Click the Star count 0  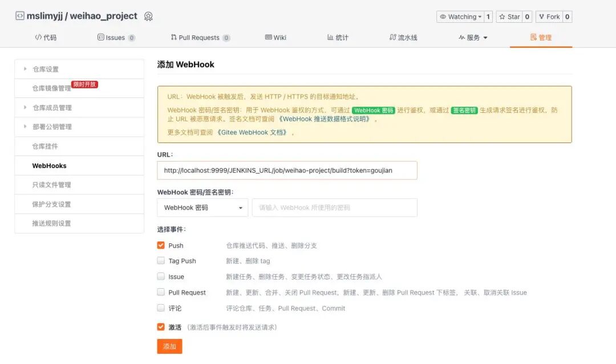coord(527,17)
